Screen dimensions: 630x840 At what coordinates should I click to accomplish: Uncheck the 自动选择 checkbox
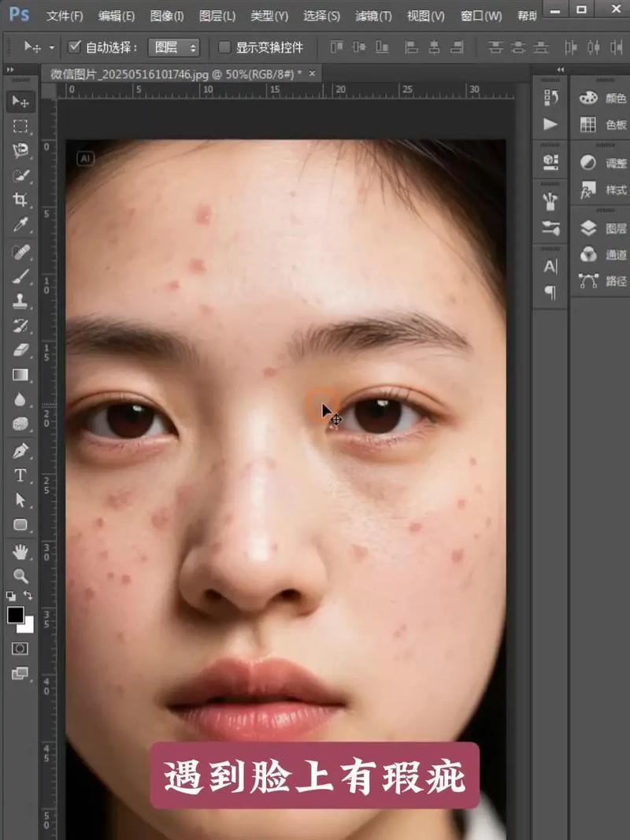coord(75,46)
